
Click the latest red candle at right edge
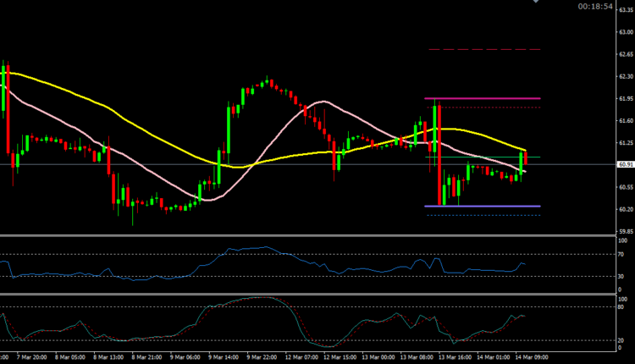click(x=526, y=158)
